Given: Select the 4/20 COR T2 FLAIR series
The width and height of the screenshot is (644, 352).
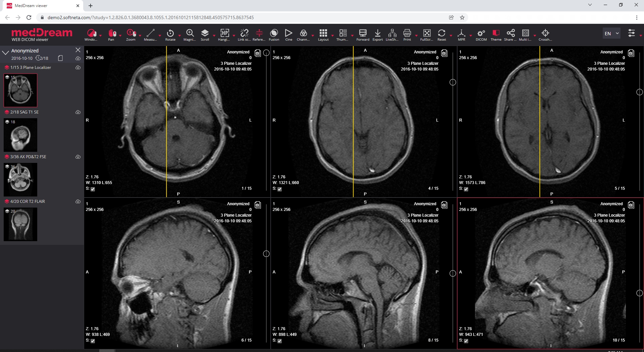Looking at the screenshot, I should (x=28, y=201).
